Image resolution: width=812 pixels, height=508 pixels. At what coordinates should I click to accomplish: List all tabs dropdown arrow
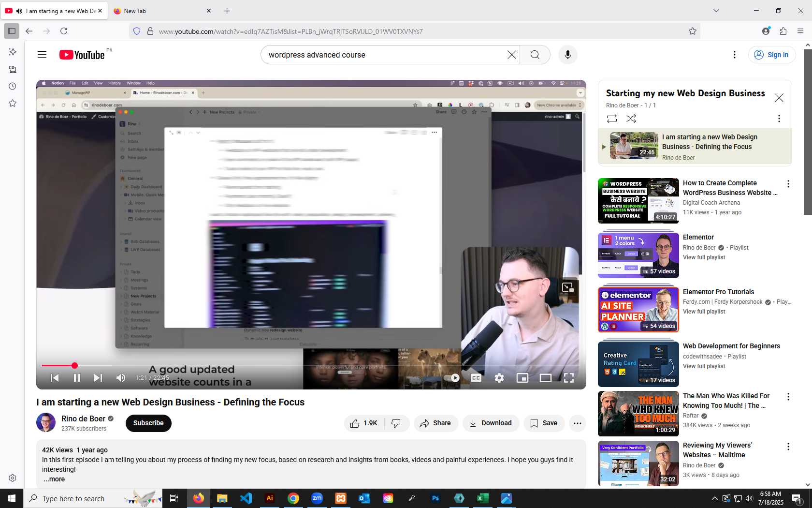pyautogui.click(x=716, y=11)
